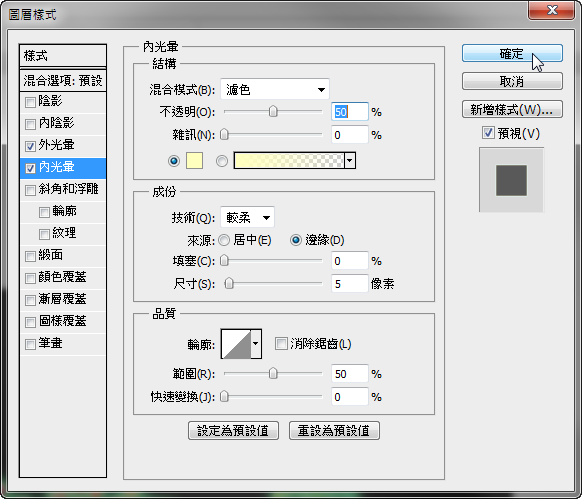Click the 雜訊 value field

350,135
